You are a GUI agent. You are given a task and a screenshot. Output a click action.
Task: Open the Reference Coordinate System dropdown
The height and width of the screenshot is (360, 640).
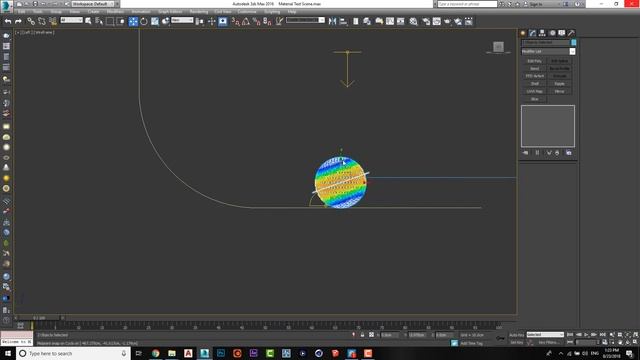click(182, 20)
